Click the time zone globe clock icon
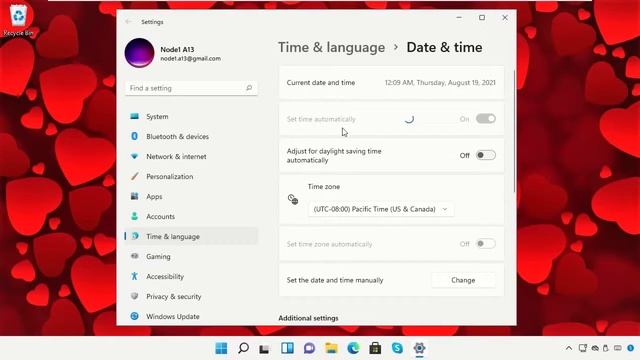This screenshot has width=640, height=360. pos(293,200)
